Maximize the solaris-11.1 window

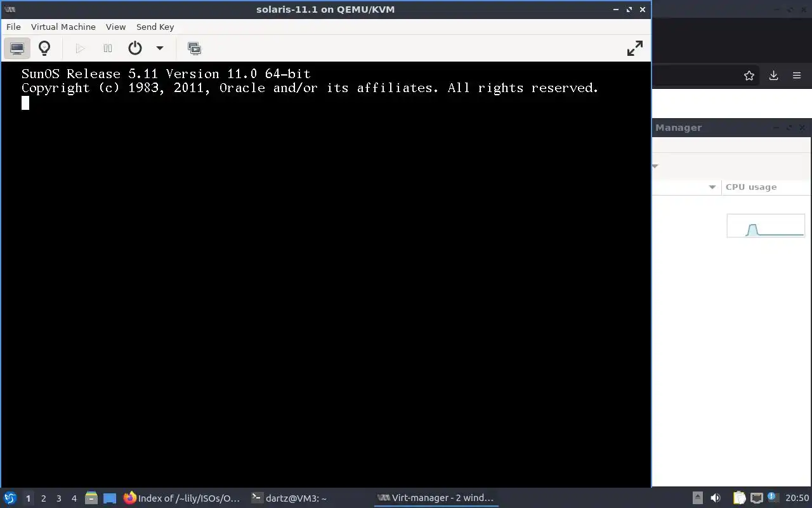click(629, 10)
